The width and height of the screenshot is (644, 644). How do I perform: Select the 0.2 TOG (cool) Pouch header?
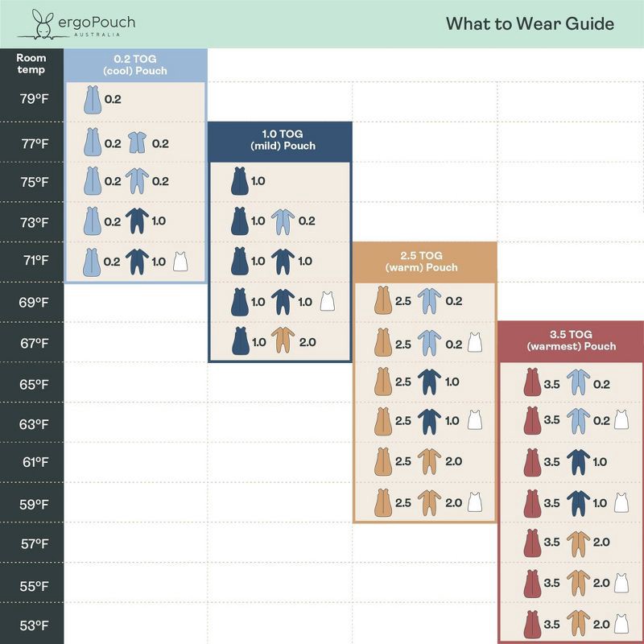coord(135,64)
